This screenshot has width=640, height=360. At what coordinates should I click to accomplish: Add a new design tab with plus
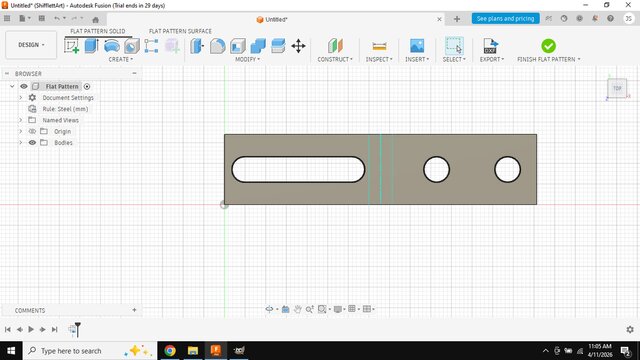pyautogui.click(x=457, y=19)
